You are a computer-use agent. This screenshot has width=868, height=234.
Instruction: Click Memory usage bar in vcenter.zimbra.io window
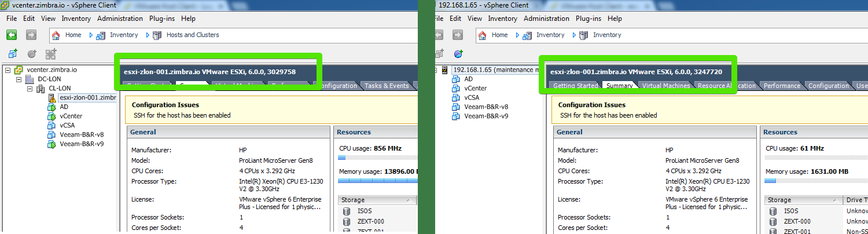(377, 181)
